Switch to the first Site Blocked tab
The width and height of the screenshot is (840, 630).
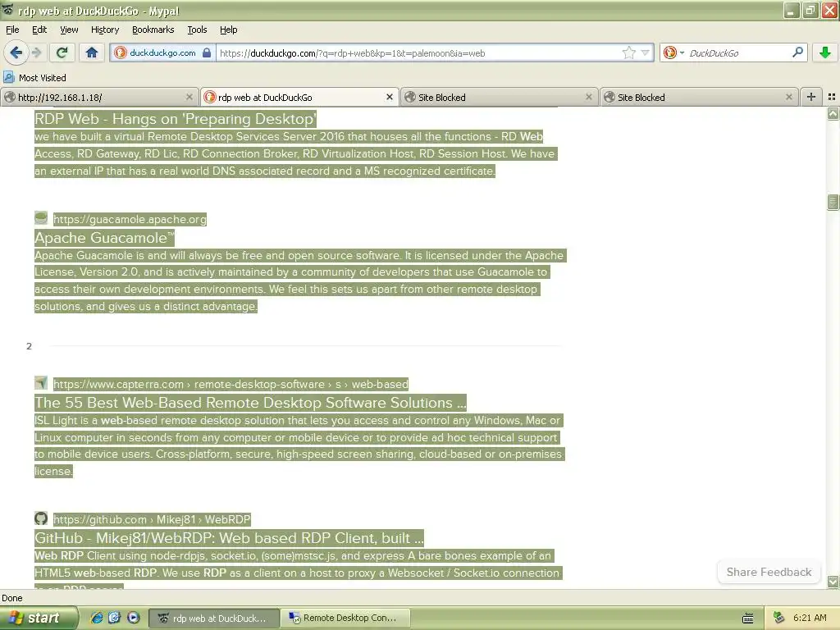click(x=498, y=97)
